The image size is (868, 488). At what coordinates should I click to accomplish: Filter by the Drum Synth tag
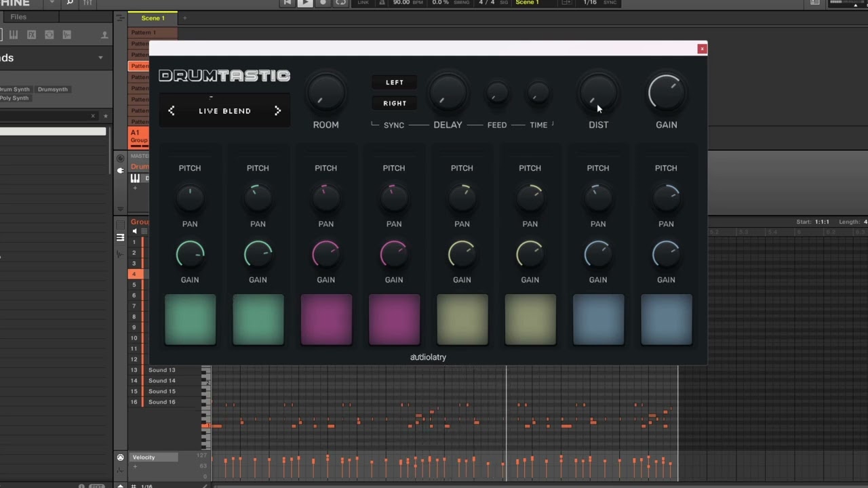coord(15,89)
